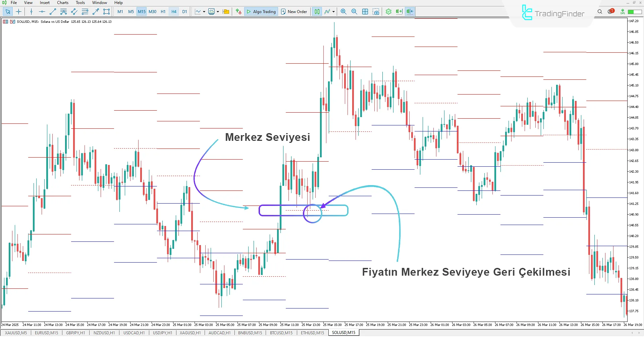Zoom in on the chart

[x=343, y=12]
